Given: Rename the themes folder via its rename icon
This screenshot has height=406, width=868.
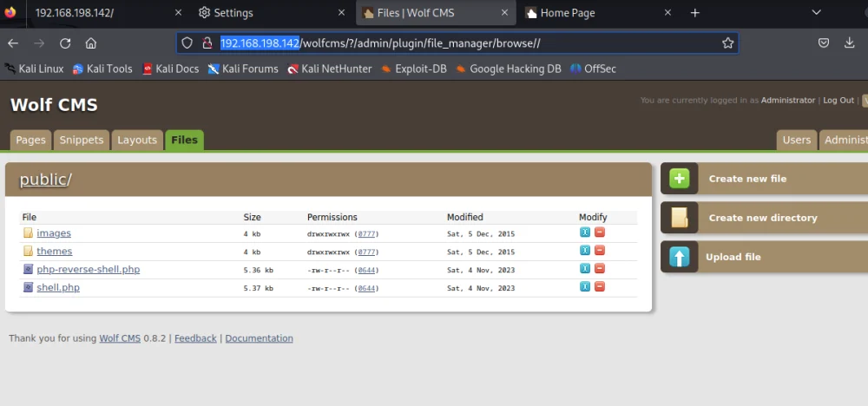Looking at the screenshot, I should pyautogui.click(x=584, y=251).
